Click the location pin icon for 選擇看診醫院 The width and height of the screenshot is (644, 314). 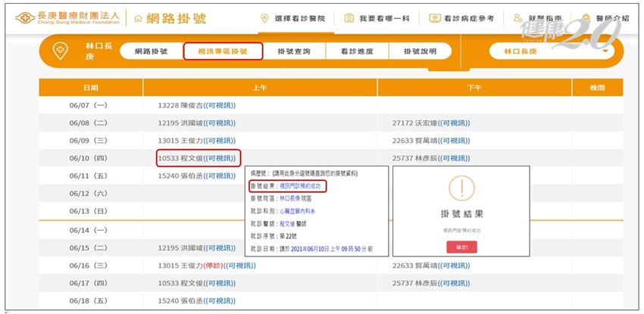265,18
